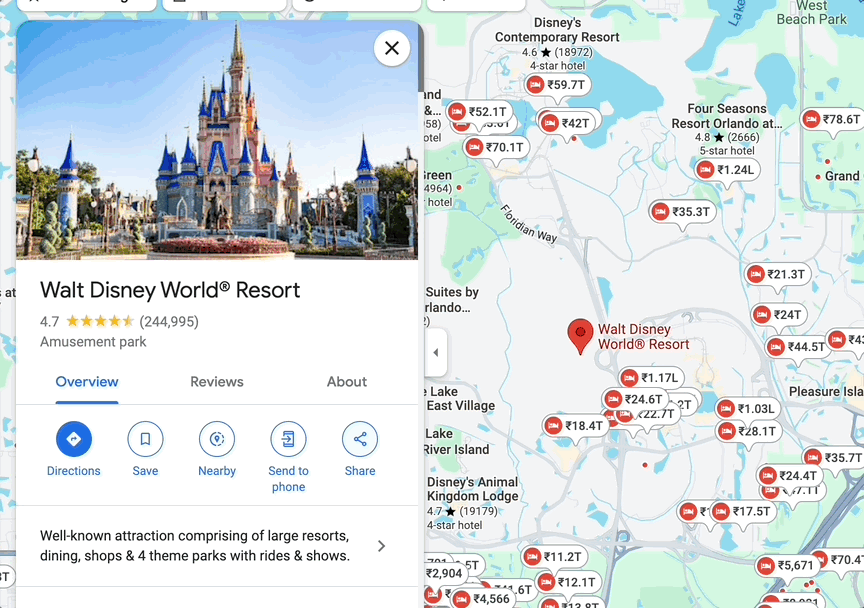Open the ₹35.7T hotel marker
This screenshot has height=608, width=864.
point(835,458)
